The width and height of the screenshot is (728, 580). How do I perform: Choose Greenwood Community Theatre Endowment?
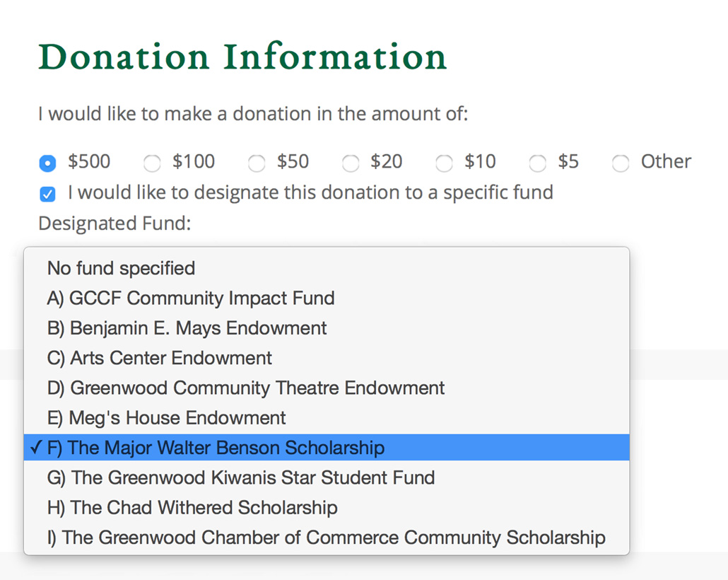(x=327, y=388)
